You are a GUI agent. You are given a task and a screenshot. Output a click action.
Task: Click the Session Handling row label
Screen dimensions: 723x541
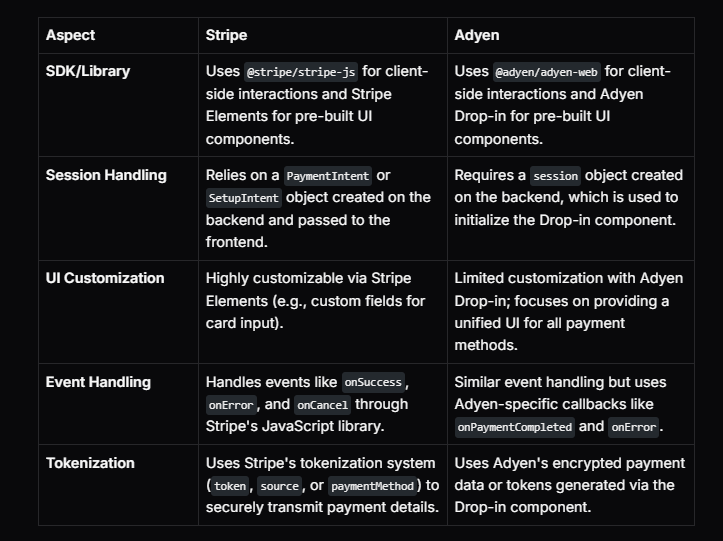point(106,175)
